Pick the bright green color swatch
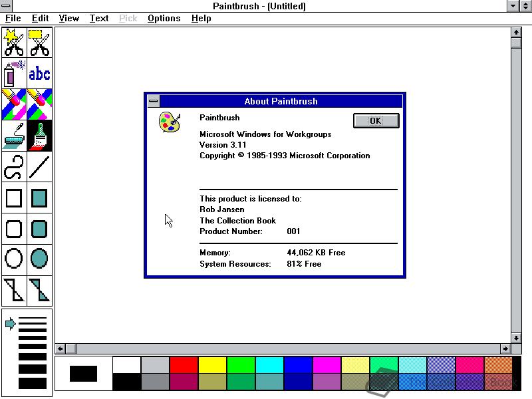 coord(241,364)
